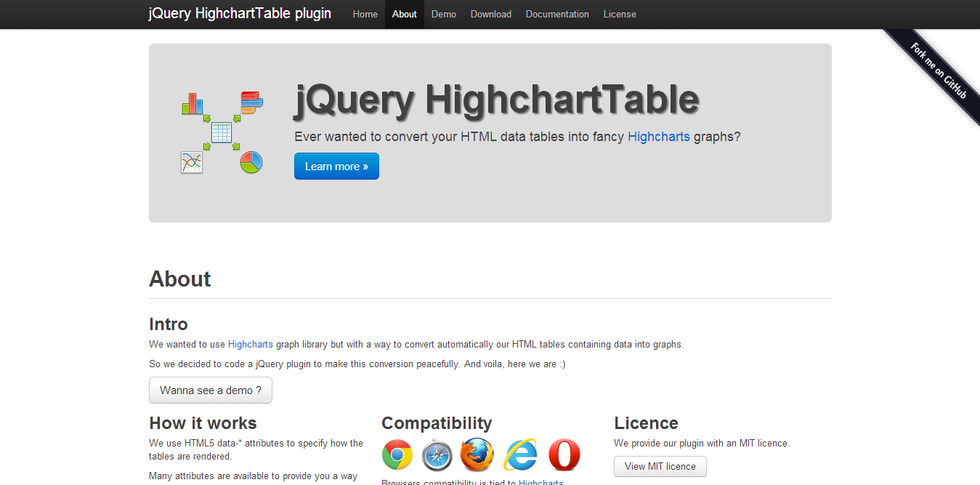Open the Home nav item
Screen dimensions: 980x485
click(365, 14)
